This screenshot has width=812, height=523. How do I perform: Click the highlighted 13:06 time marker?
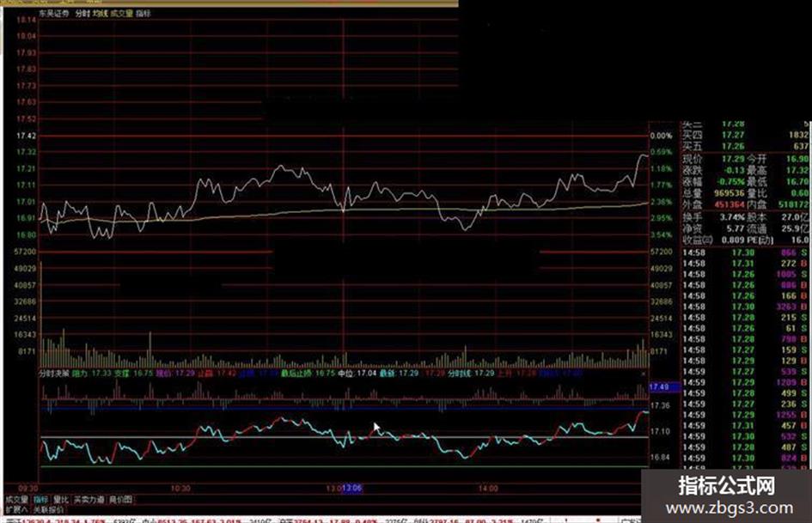pos(351,489)
